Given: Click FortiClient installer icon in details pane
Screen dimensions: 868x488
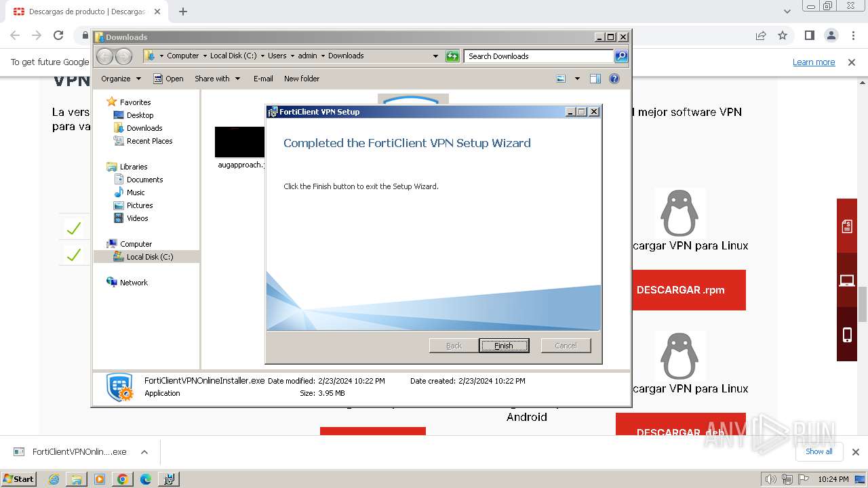Looking at the screenshot, I should 120,387.
